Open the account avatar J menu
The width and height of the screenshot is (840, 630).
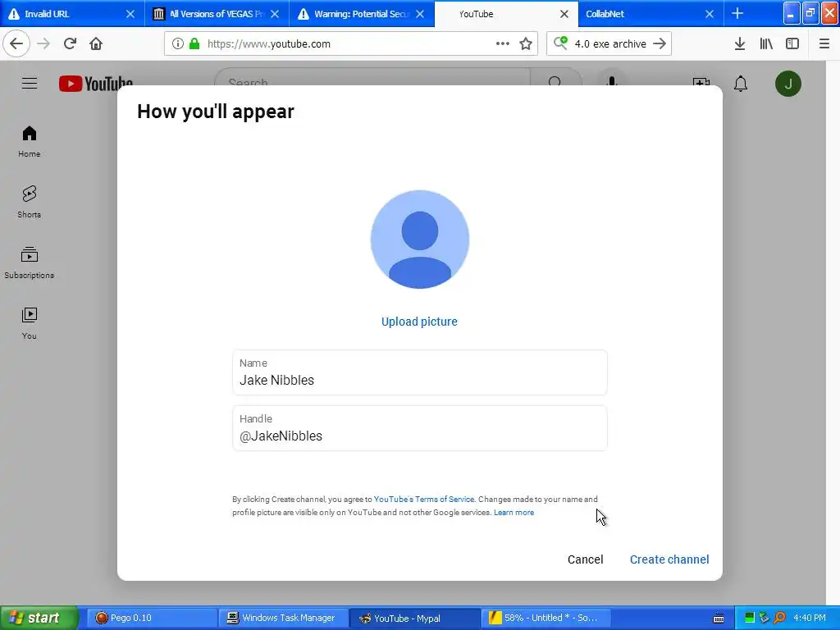coord(788,84)
